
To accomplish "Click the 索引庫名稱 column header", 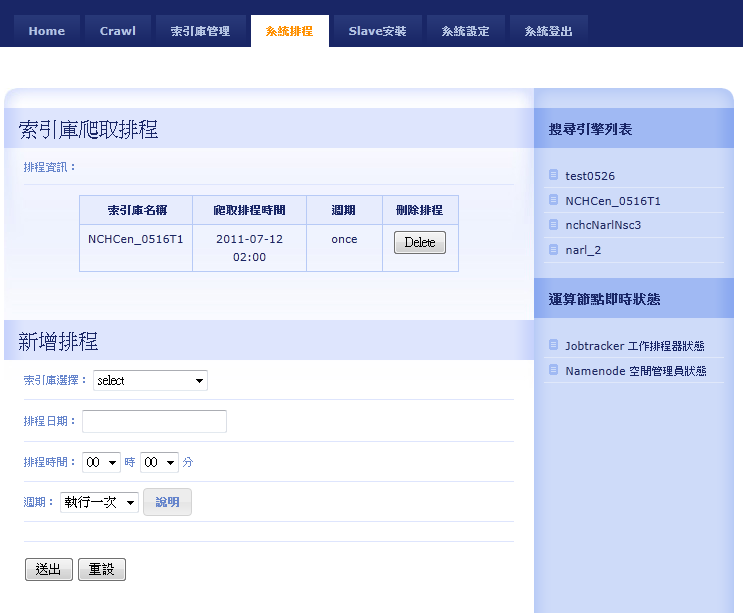I will click(x=136, y=210).
